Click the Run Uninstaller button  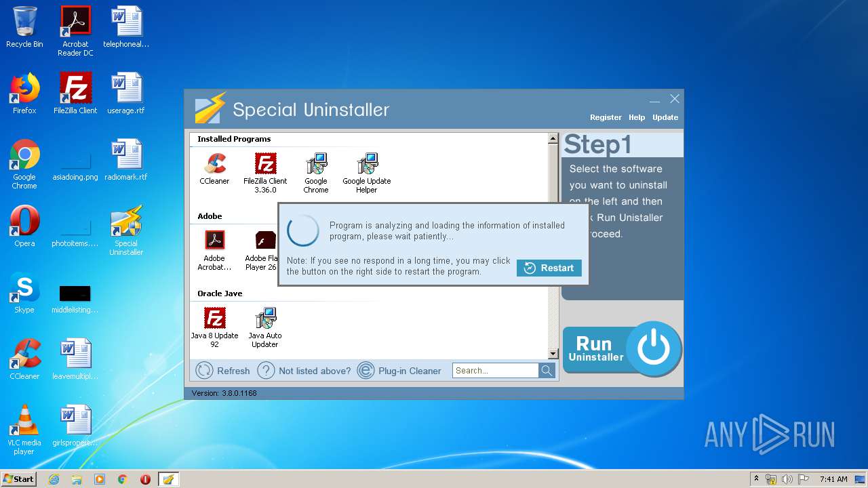click(x=622, y=349)
